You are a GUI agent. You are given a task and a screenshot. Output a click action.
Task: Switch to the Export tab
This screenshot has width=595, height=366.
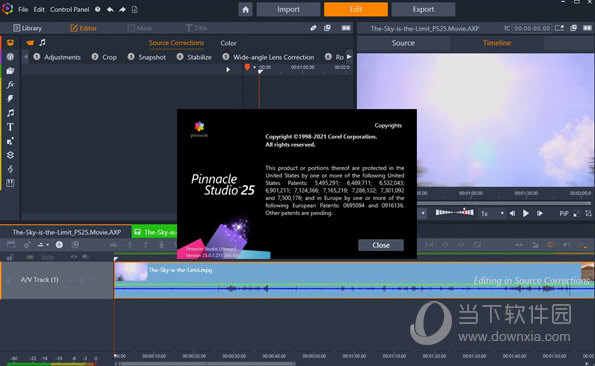click(x=423, y=9)
